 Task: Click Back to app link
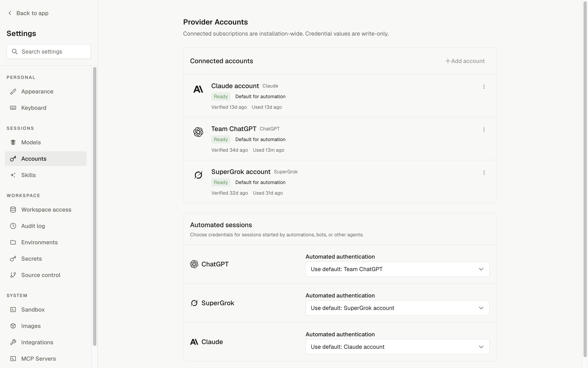click(x=28, y=13)
